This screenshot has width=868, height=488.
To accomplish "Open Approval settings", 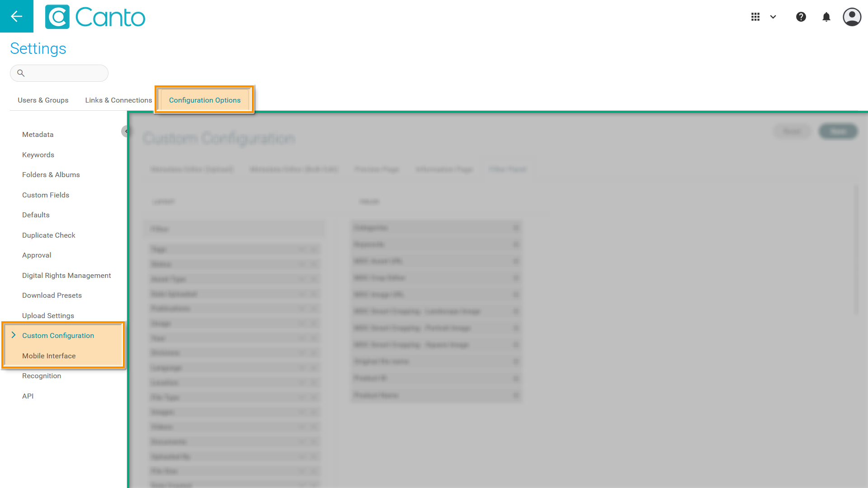I will (x=37, y=255).
